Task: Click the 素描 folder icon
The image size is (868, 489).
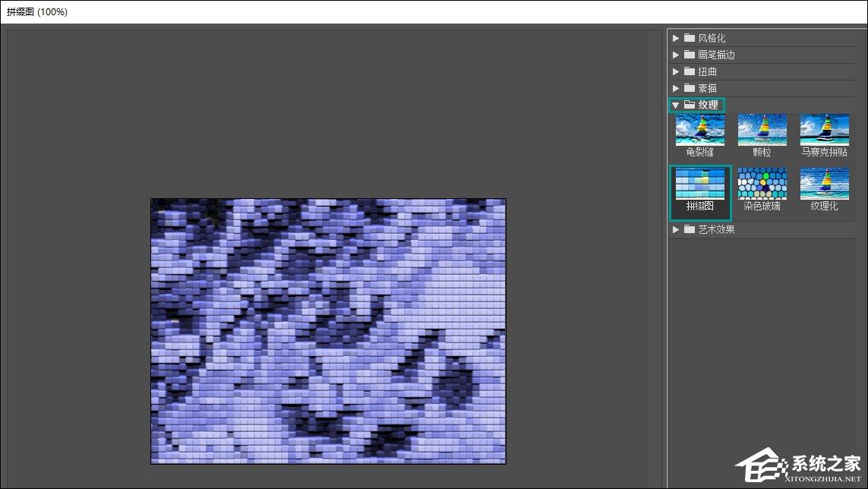Action: (x=690, y=87)
